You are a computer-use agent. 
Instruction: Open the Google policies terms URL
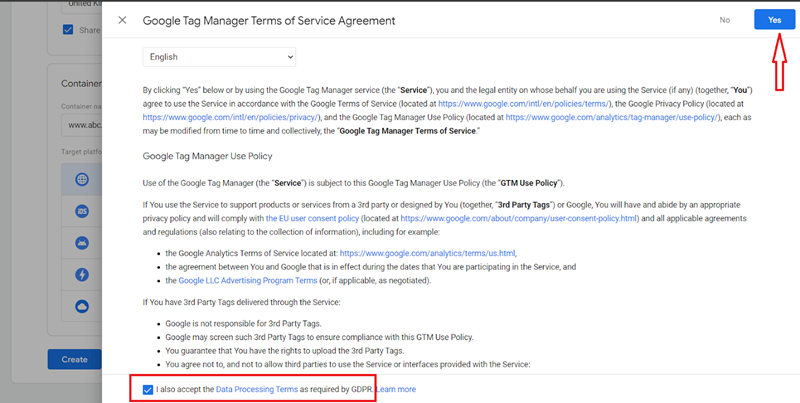click(x=523, y=104)
